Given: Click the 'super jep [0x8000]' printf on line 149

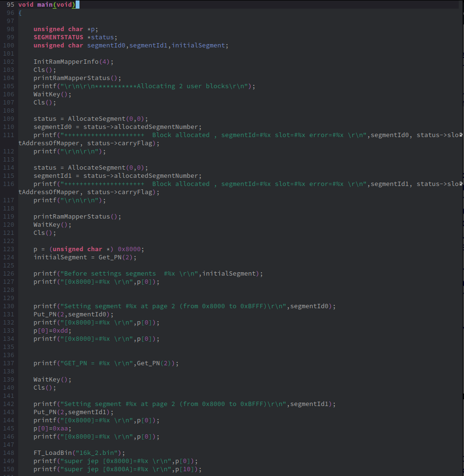Looking at the screenshot, I should click(x=115, y=461).
